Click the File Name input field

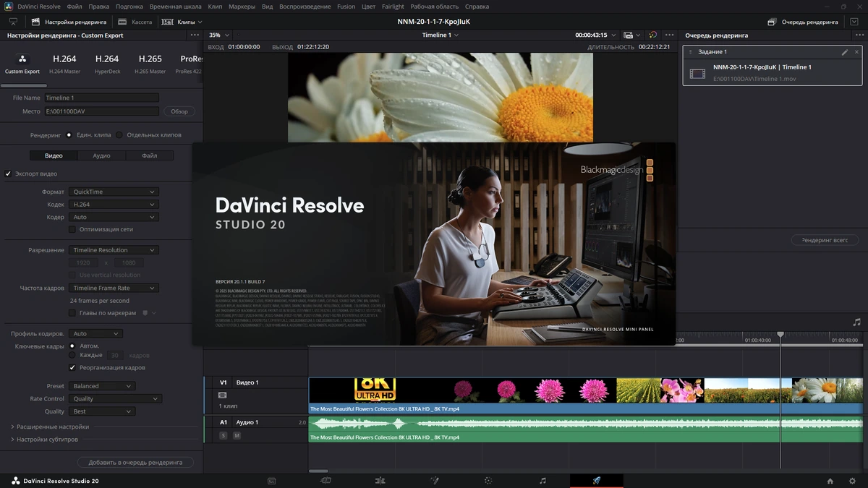pos(101,98)
